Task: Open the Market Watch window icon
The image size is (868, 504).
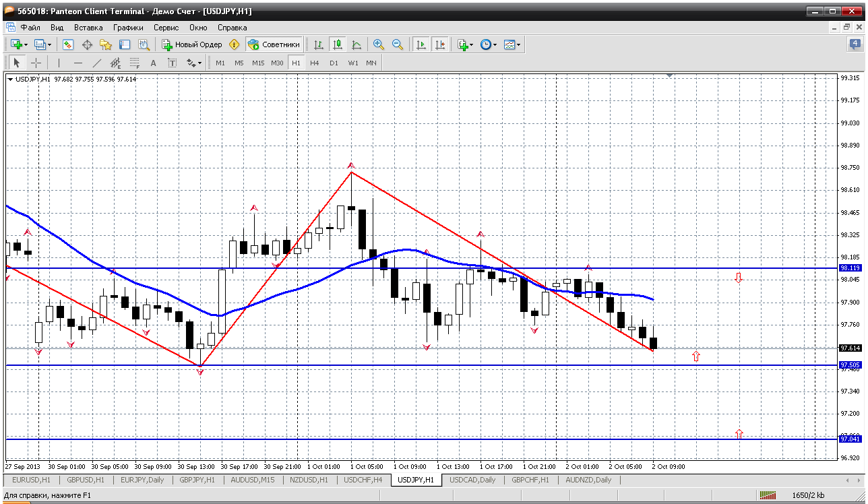Action: pos(68,44)
